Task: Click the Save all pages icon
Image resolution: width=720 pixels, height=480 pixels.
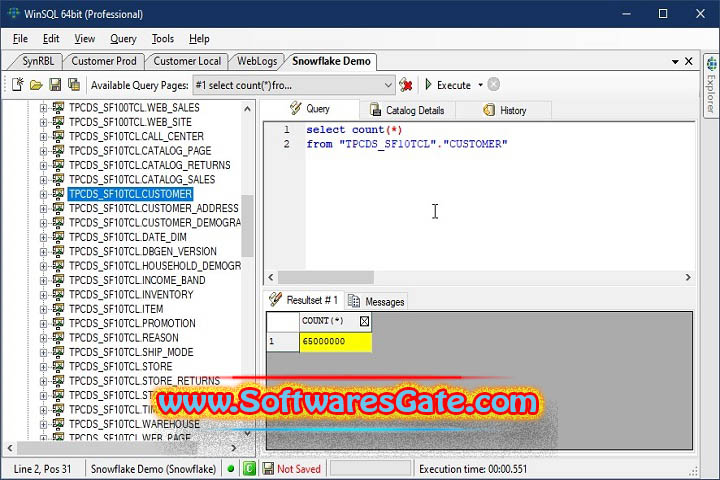Action: [74, 85]
